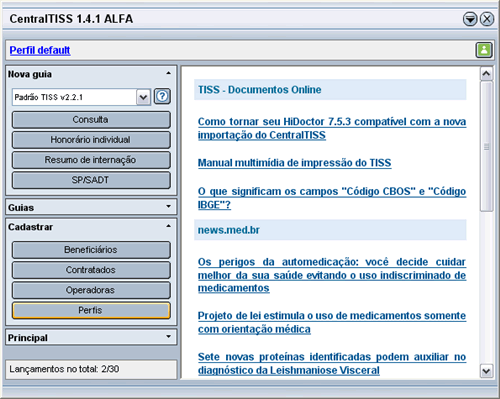Open Beneficiários registration
Image resolution: width=500 pixels, height=399 pixels.
tap(91, 250)
